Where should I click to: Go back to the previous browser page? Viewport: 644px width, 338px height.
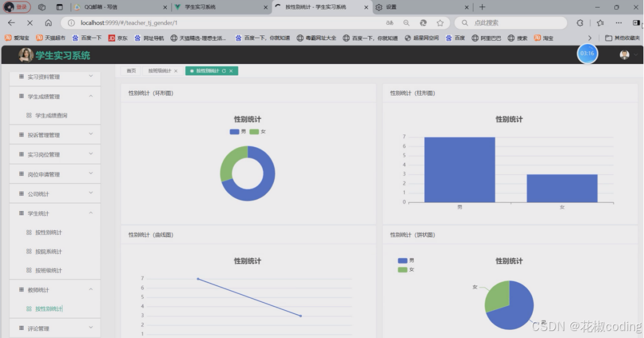[12, 23]
